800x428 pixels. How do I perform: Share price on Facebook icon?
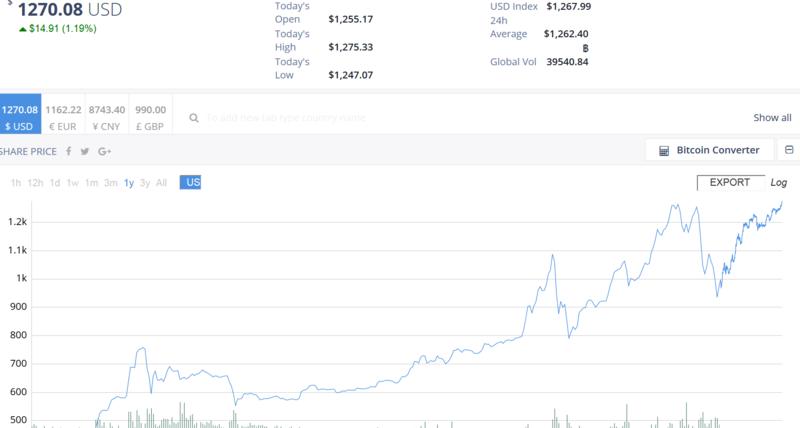click(x=68, y=151)
